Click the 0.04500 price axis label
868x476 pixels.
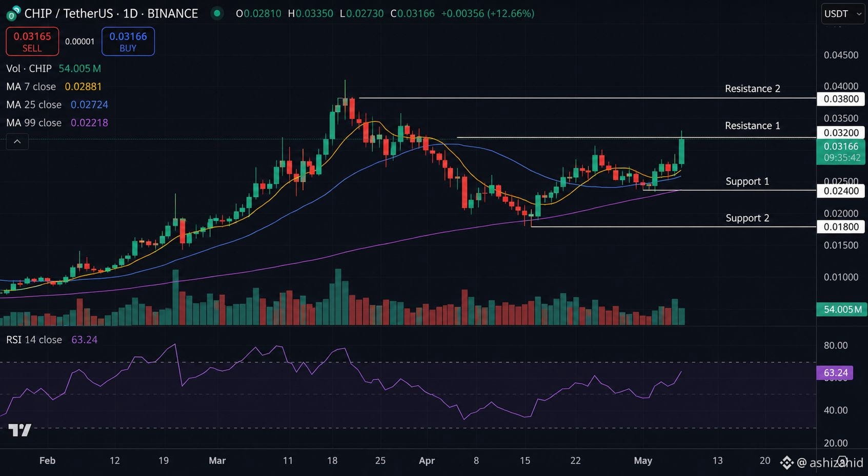[841, 55]
